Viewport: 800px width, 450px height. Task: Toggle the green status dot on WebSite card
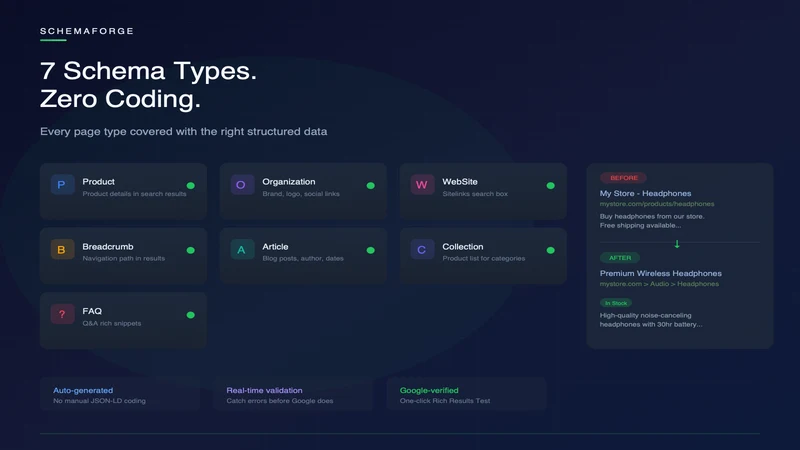[x=551, y=186]
